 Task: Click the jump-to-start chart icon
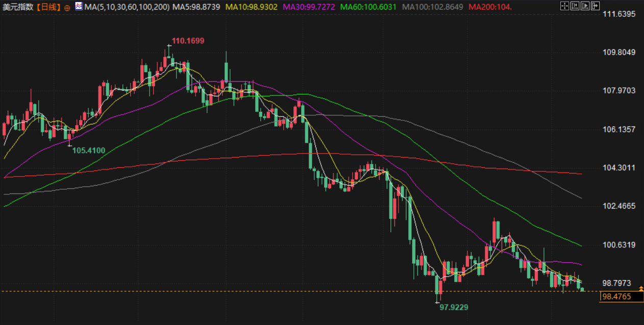click(x=575, y=6)
